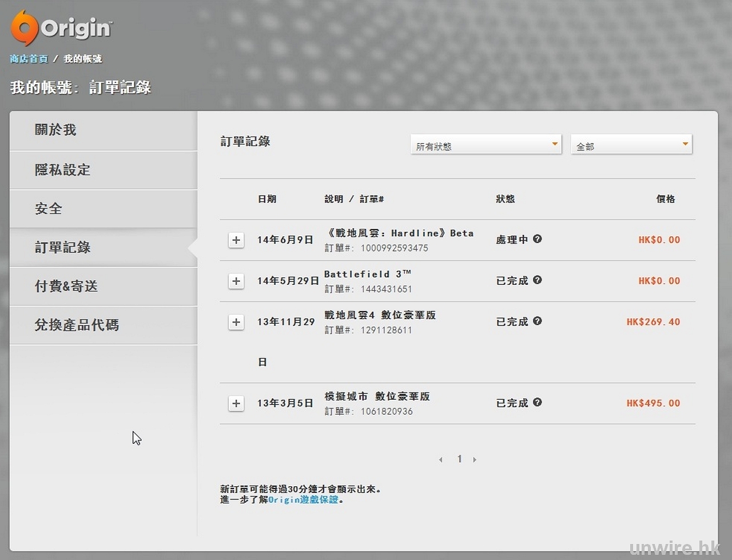
Task: Open the 所有狀態 status filter dropdown
Action: (486, 145)
